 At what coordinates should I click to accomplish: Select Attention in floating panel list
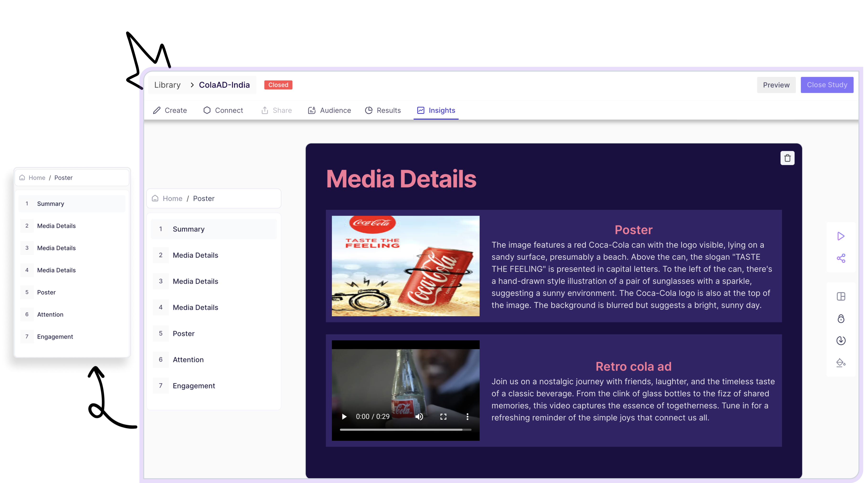[x=72, y=314]
